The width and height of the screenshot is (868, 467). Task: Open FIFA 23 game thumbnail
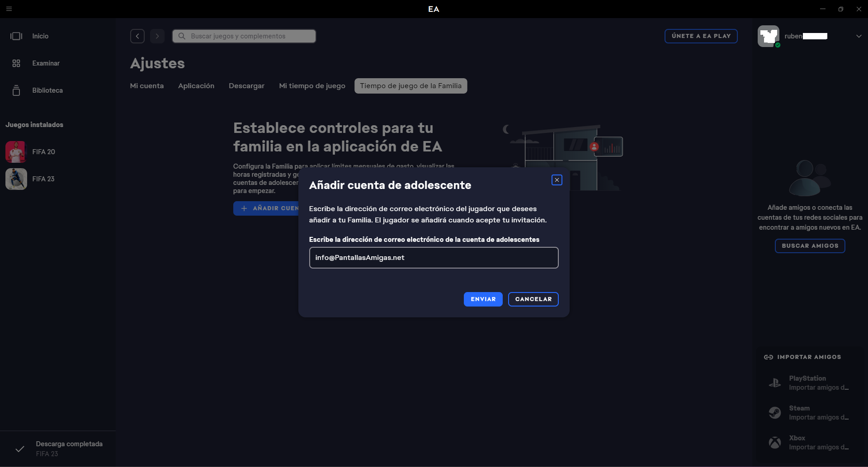(x=16, y=179)
